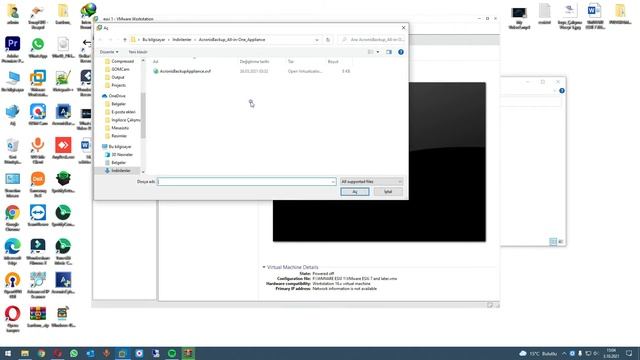Screen dimensions: 640x360
Task: Sort files by the Boyut size column
Action: click(x=333, y=61)
